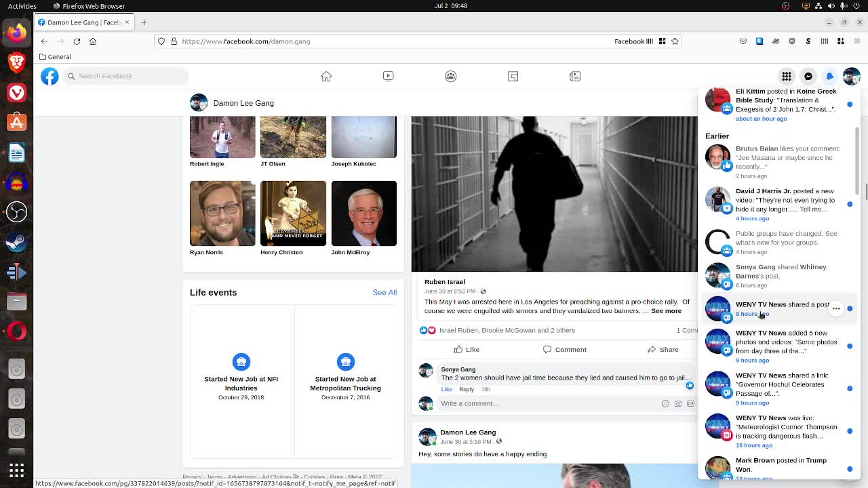Screen dimensions: 868x488
Task: Open the system power menu icon
Action: [856, 6]
